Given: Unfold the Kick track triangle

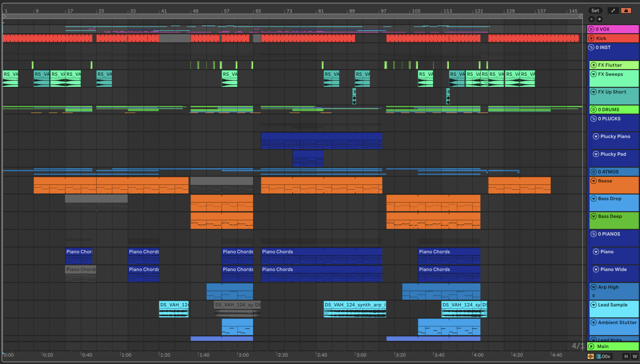Looking at the screenshot, I should (591, 38).
